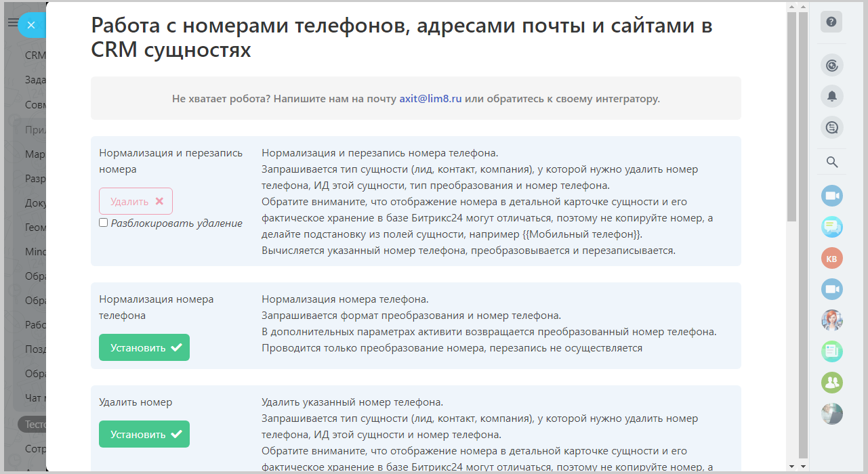Click the outer scrollbar down arrow
The width and height of the screenshot is (868, 474).
click(803, 466)
